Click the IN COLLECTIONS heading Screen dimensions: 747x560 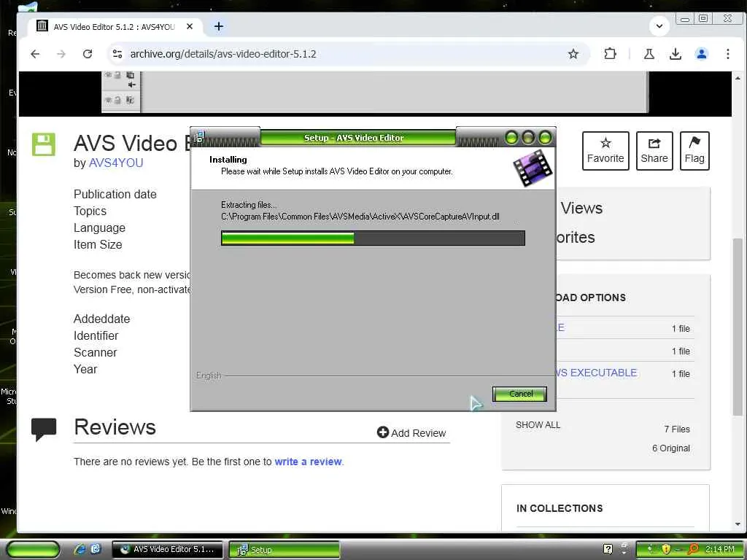[x=560, y=508]
